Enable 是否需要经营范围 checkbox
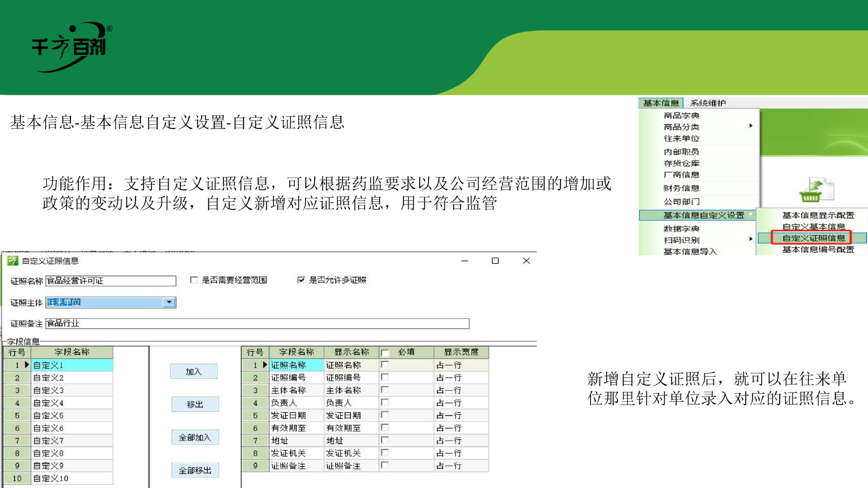 pyautogui.click(x=194, y=280)
